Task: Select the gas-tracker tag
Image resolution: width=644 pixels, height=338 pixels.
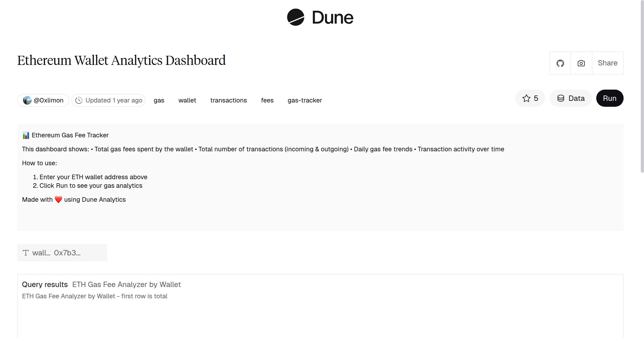Action: [x=305, y=100]
